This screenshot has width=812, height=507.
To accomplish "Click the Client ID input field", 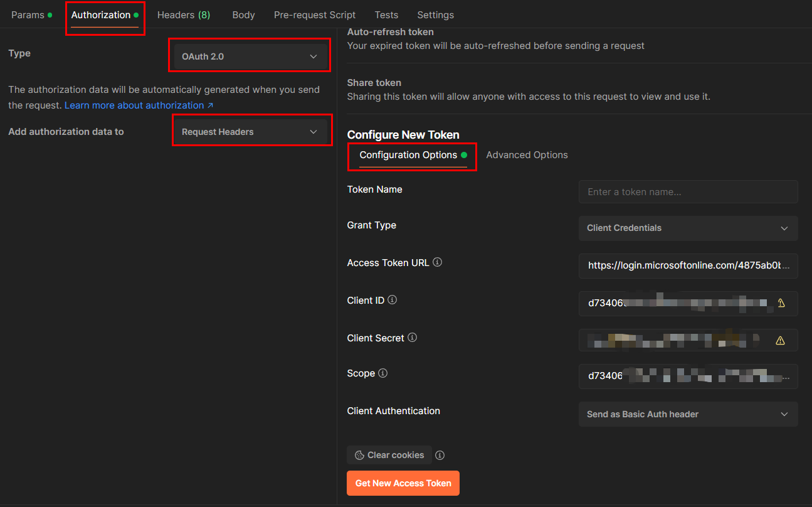I will pos(688,303).
